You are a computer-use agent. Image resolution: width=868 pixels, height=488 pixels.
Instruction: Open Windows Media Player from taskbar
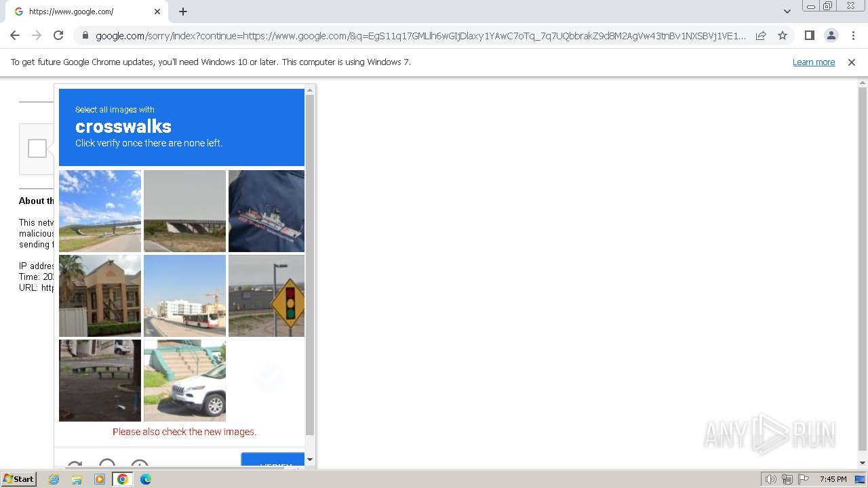pyautogui.click(x=100, y=479)
